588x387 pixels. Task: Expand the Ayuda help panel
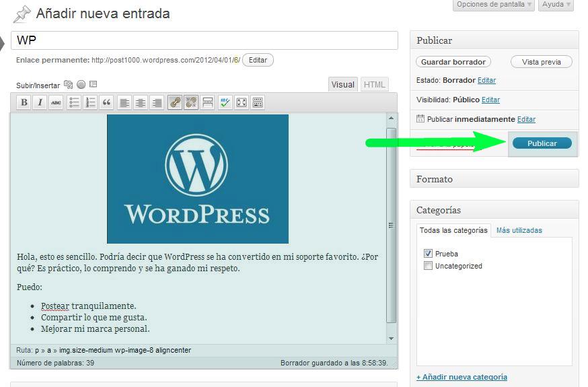point(556,5)
